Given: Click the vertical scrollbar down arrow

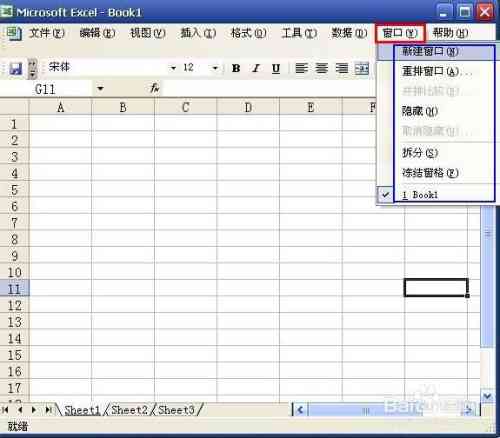Looking at the screenshot, I should click(x=487, y=396).
